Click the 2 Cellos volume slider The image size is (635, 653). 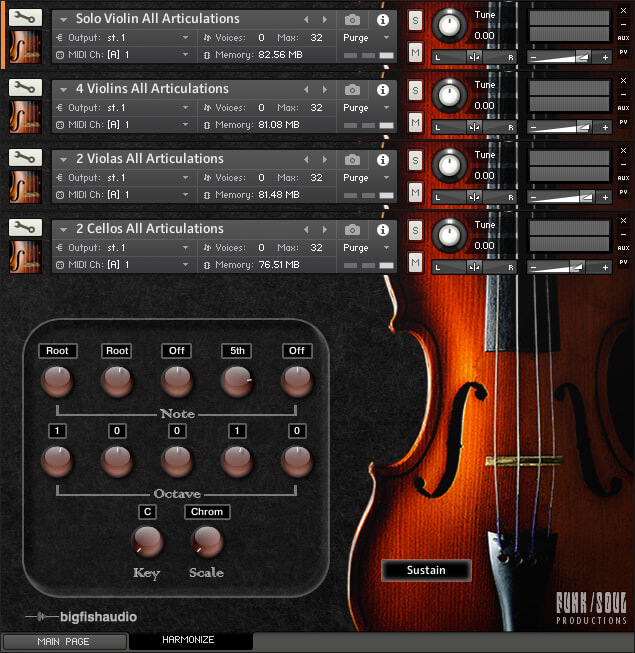pyautogui.click(x=569, y=267)
